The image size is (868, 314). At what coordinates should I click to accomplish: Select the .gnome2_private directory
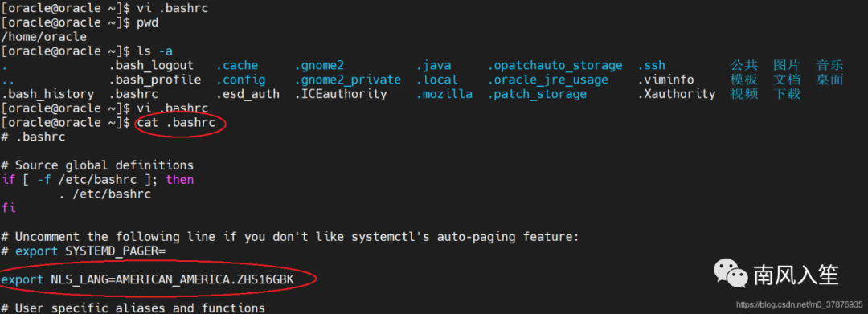(348, 80)
